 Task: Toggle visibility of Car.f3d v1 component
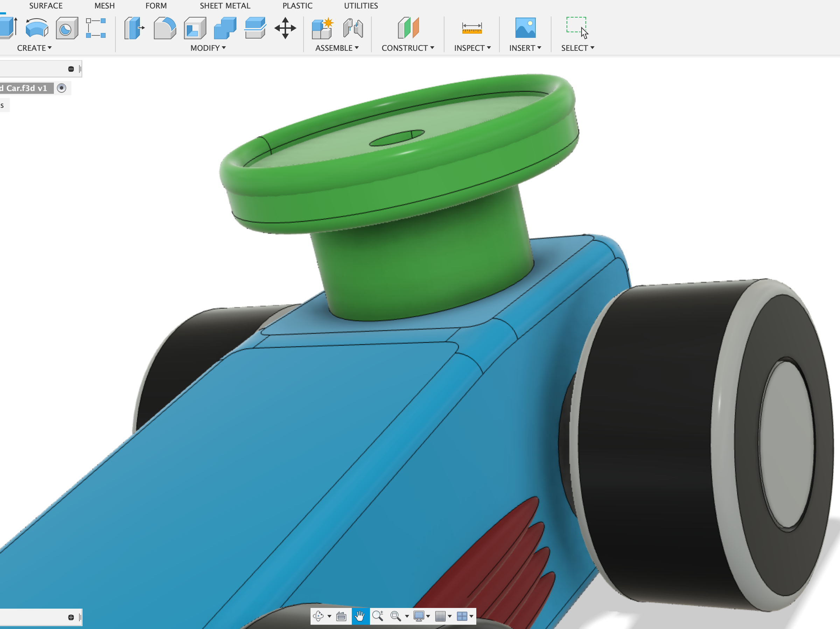[x=62, y=88]
